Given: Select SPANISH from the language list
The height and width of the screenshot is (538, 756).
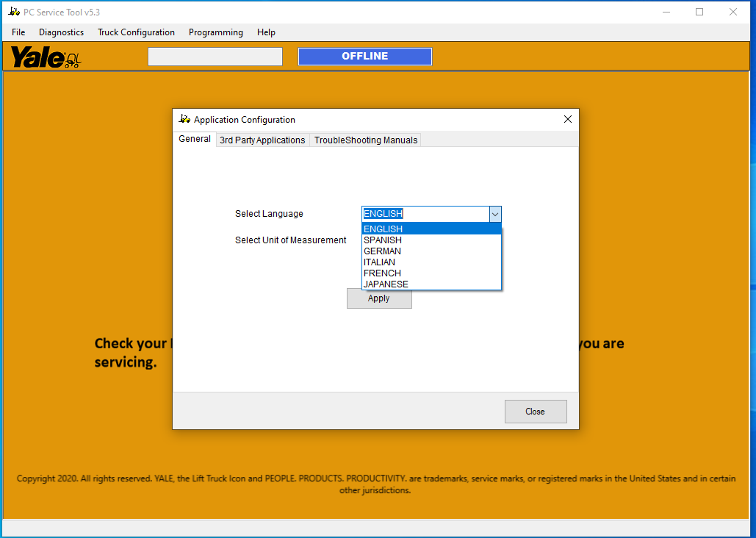Looking at the screenshot, I should click(x=383, y=240).
